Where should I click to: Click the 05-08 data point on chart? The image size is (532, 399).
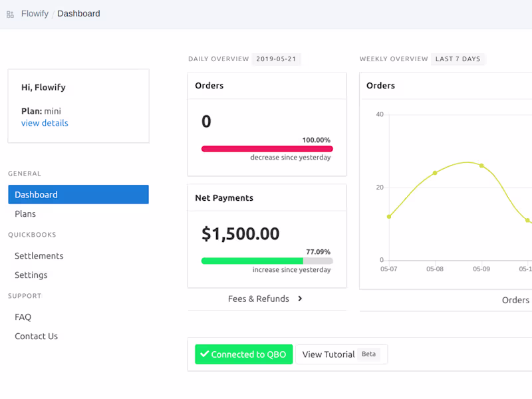435,173
